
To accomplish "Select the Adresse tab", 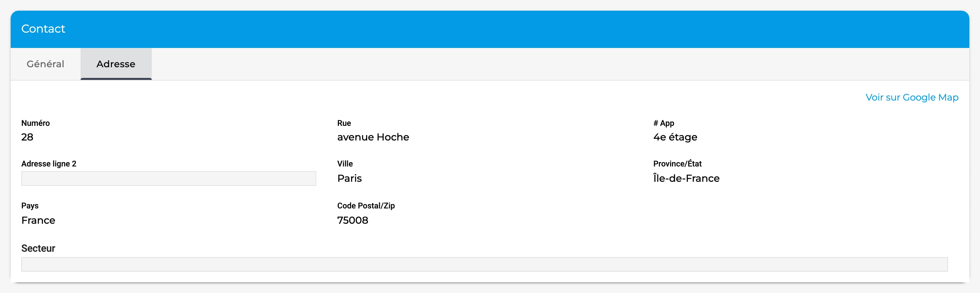I will [x=116, y=64].
